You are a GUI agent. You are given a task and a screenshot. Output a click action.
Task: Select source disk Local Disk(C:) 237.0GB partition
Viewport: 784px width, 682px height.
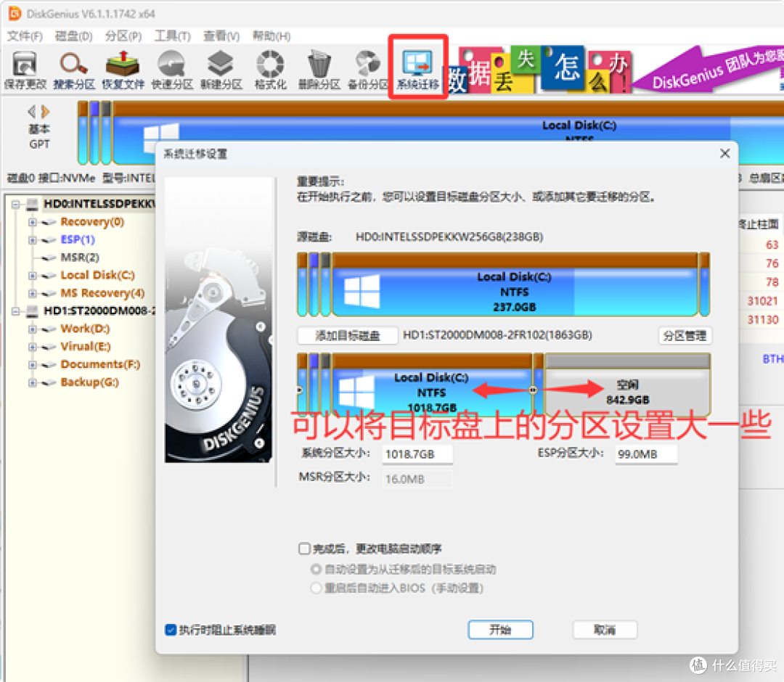[515, 285]
